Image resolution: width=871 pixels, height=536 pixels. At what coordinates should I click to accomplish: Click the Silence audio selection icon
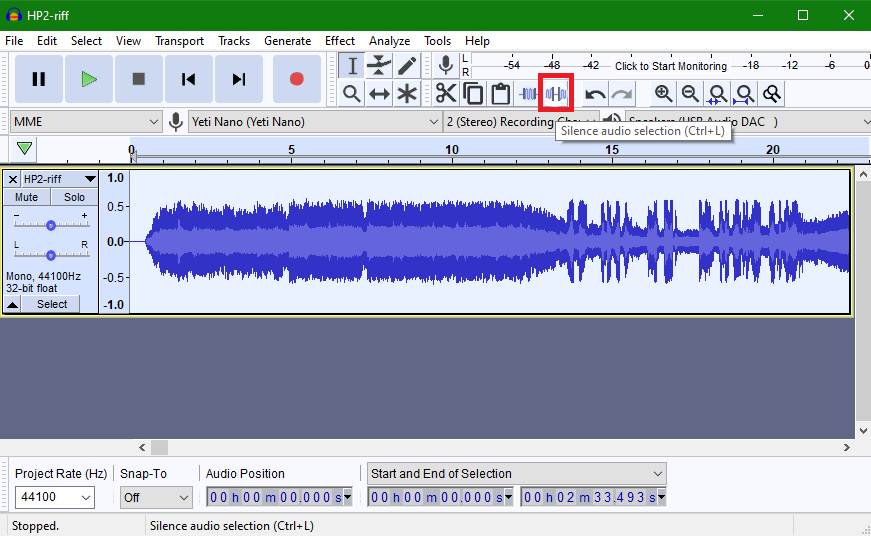coord(555,93)
